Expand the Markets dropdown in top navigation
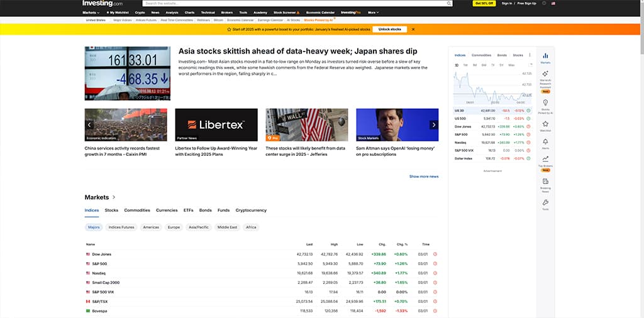 point(92,12)
